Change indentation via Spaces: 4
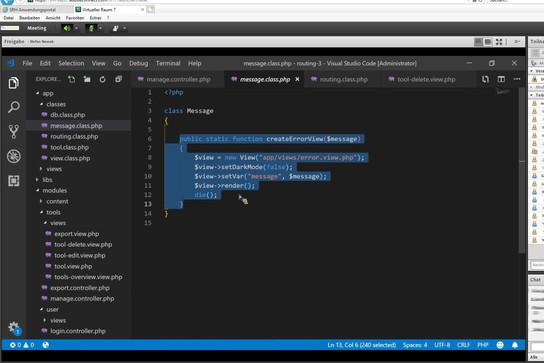 click(415, 345)
